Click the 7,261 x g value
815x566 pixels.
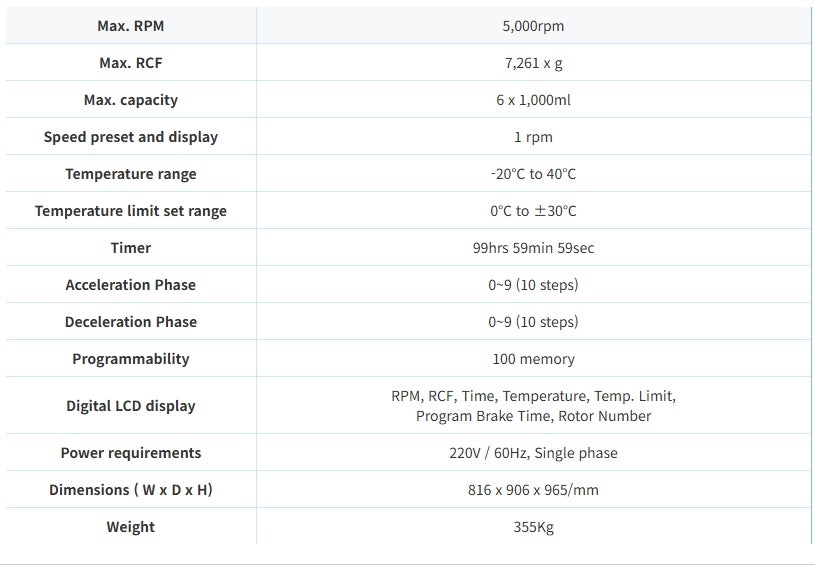click(x=533, y=63)
